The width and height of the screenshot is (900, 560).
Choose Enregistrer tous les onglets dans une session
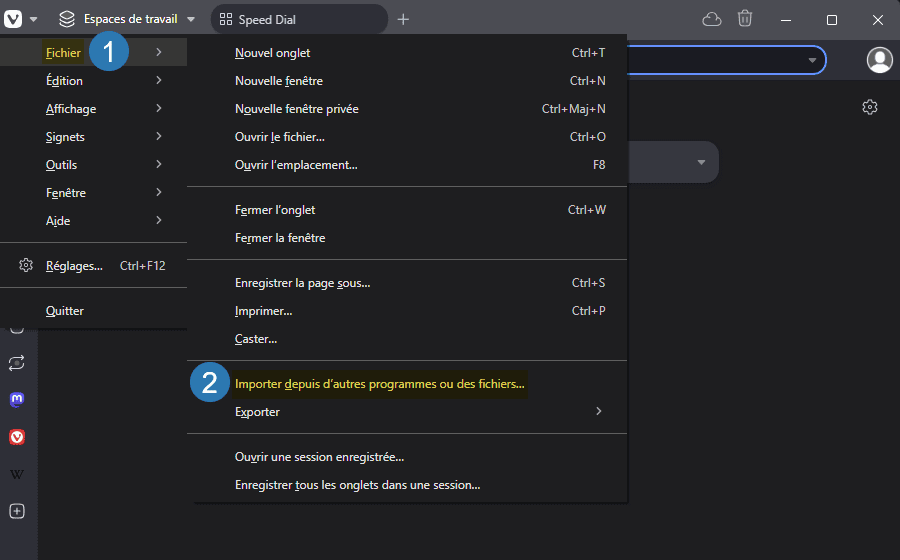click(x=407, y=485)
